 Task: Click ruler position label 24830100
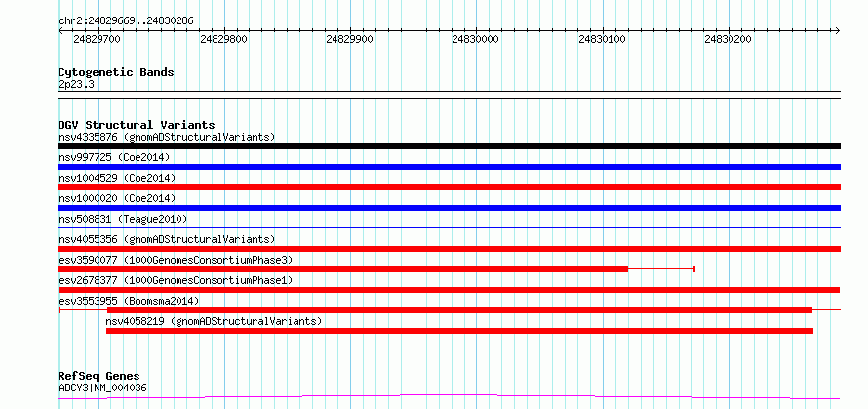(602, 39)
